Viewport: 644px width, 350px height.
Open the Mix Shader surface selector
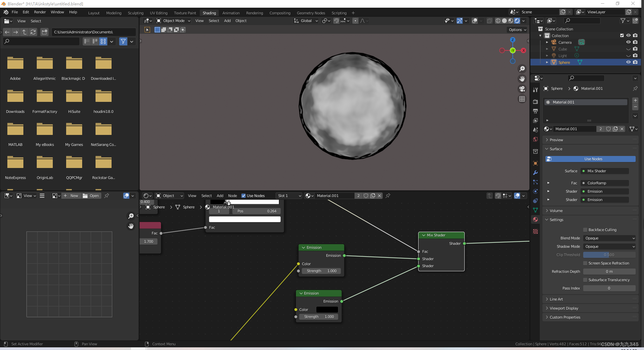click(x=605, y=171)
